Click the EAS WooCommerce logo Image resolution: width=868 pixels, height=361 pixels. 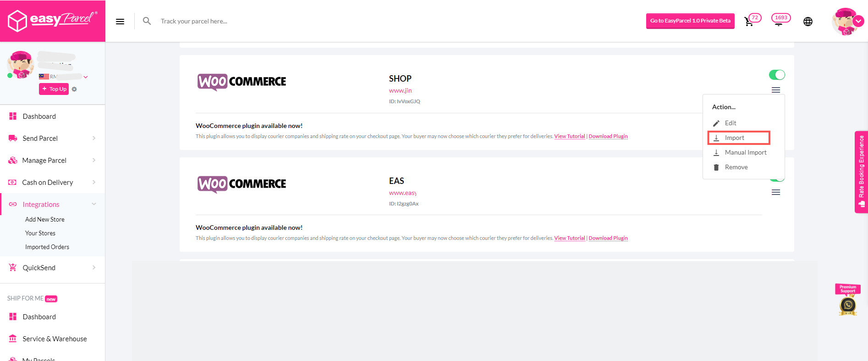(242, 184)
